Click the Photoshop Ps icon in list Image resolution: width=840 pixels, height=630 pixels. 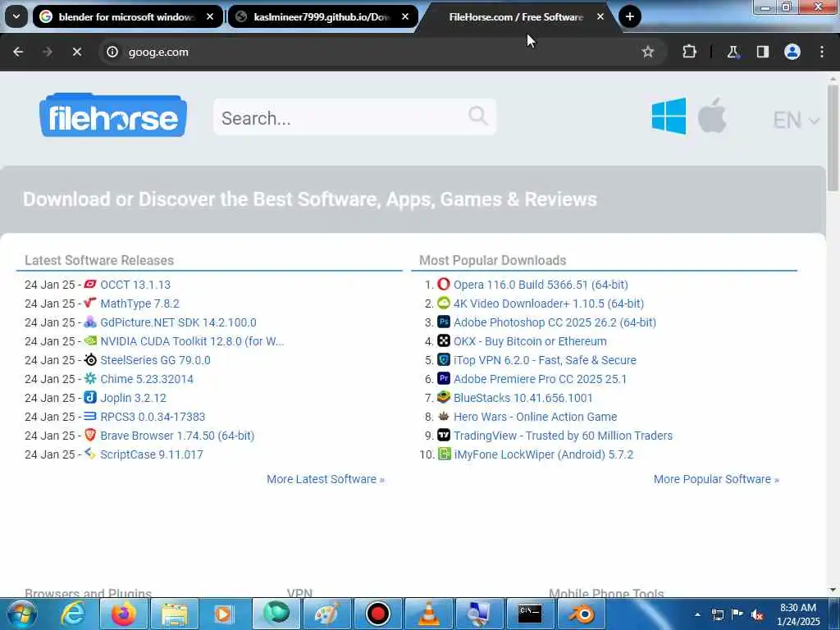pos(444,322)
